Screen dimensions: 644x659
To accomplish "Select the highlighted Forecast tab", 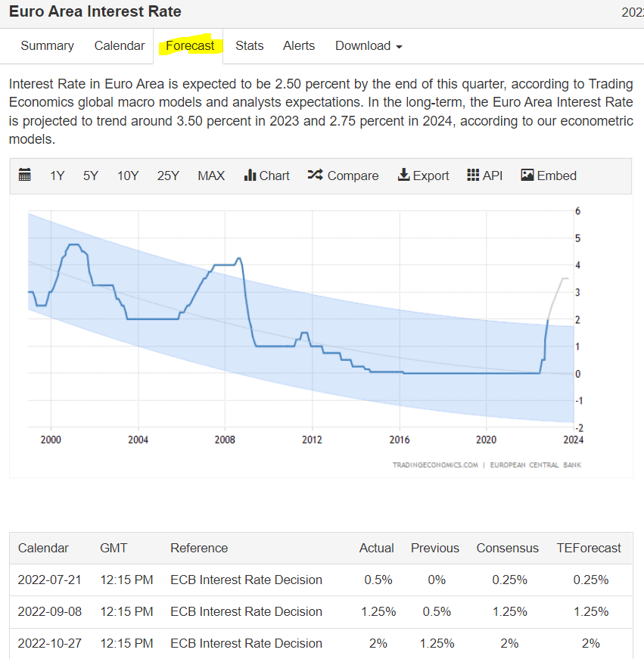I will click(x=190, y=46).
